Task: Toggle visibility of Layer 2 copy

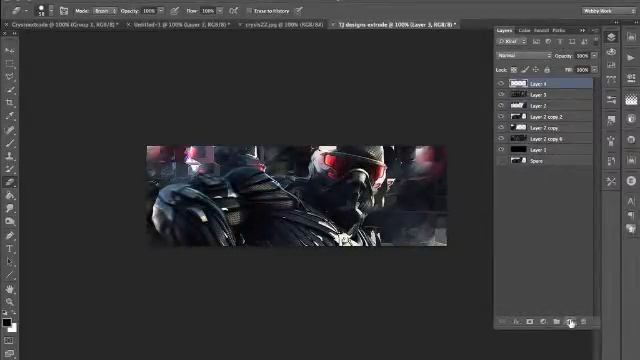Action: pos(501,127)
